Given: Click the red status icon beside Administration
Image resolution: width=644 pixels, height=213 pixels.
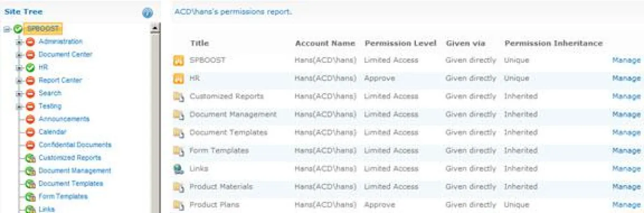Looking at the screenshot, I should coord(30,42).
